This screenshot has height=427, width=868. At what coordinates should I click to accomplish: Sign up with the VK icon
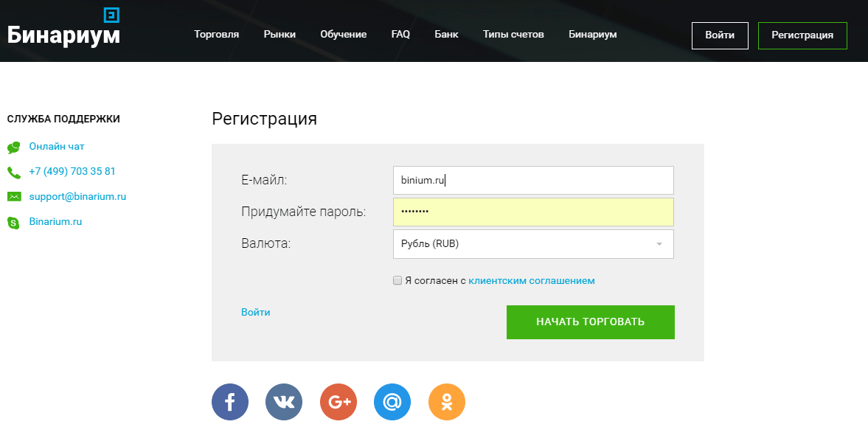[284, 402]
